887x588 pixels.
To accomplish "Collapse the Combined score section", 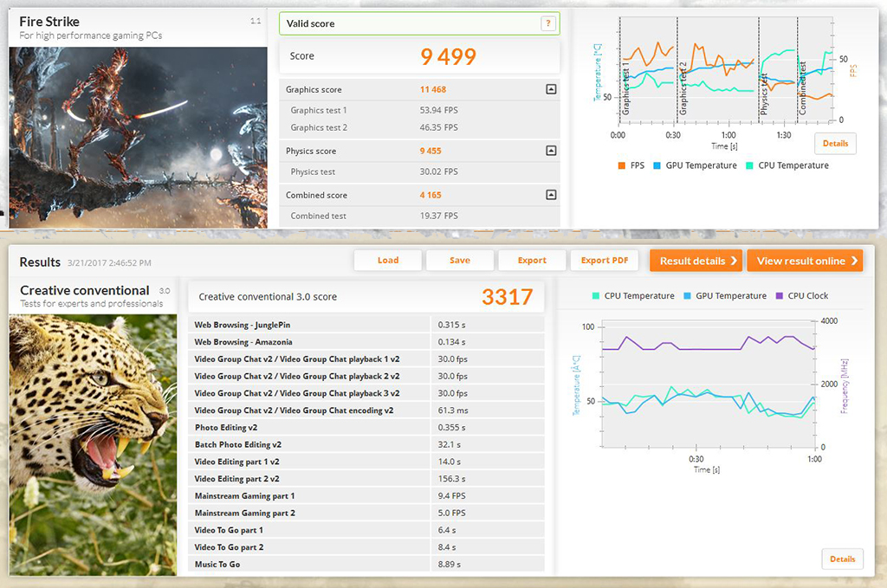I will coord(551,195).
